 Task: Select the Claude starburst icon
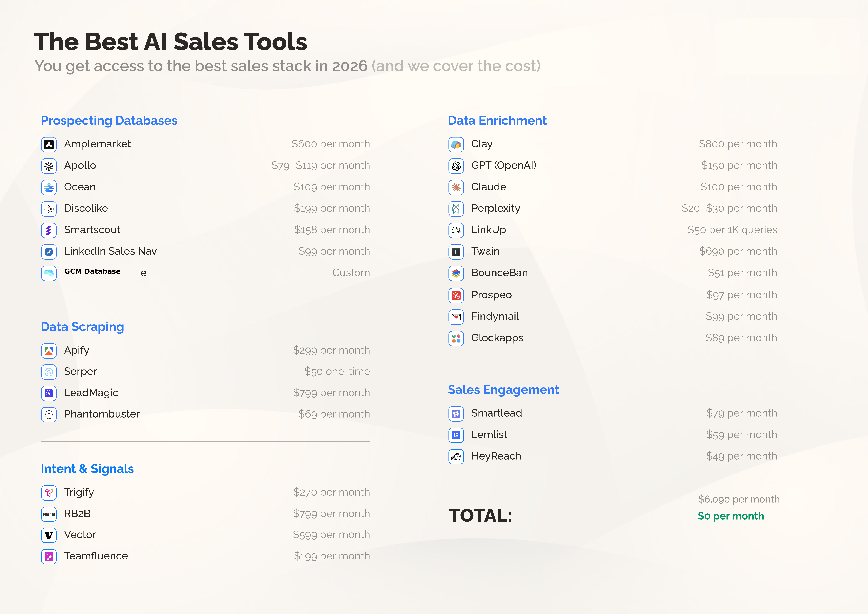tap(456, 188)
